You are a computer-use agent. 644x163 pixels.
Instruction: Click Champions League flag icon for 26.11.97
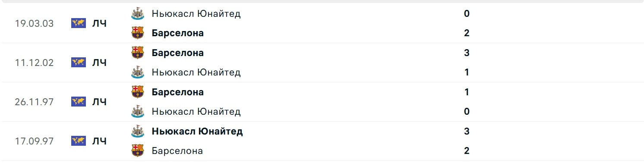click(79, 102)
